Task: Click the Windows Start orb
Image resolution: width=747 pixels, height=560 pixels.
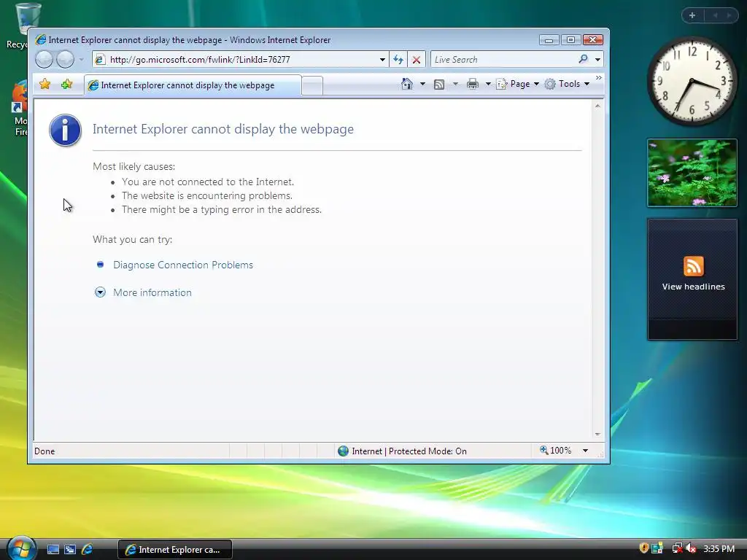Action: tap(22, 548)
